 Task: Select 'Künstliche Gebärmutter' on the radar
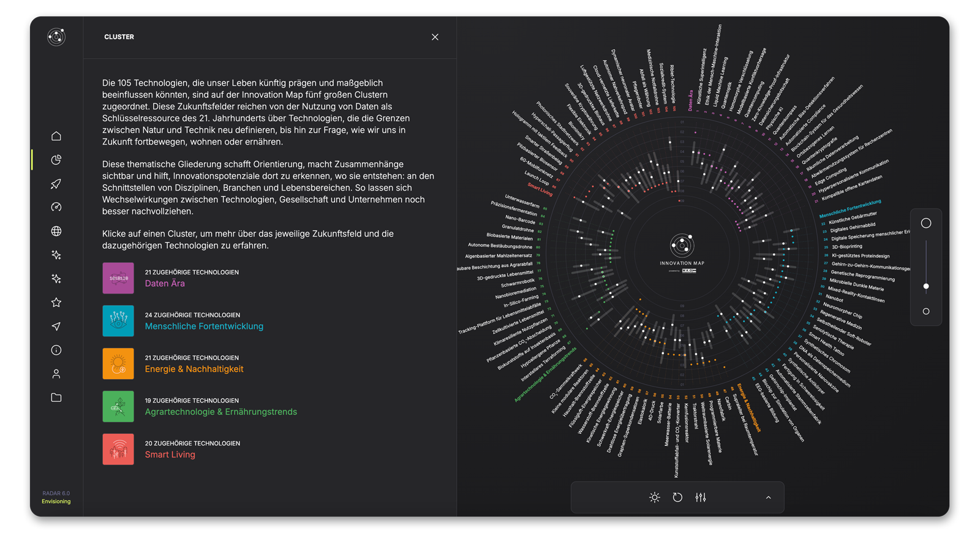(x=853, y=217)
